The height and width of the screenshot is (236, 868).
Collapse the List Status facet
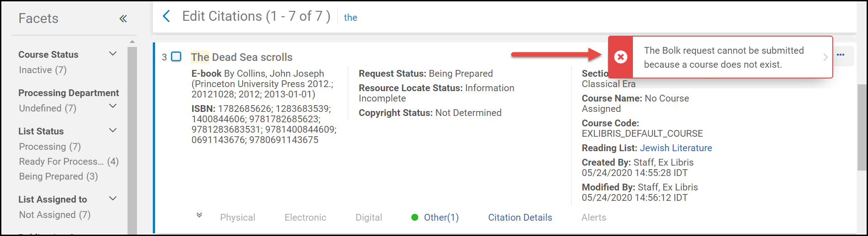113,130
